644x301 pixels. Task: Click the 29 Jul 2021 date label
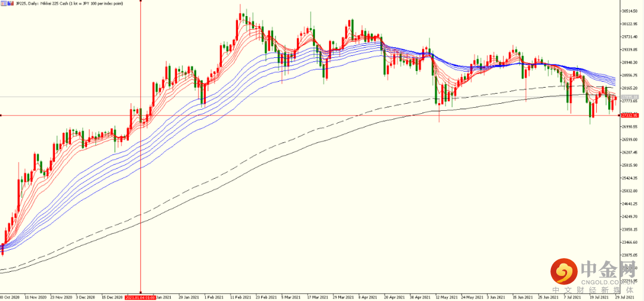(x=624, y=297)
